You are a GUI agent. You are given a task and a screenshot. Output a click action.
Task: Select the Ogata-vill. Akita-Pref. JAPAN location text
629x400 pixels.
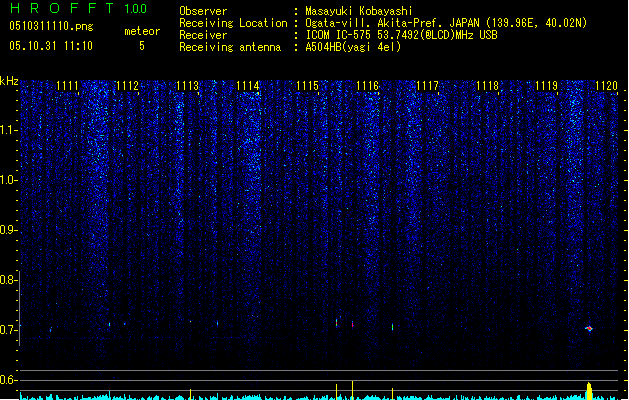(x=446, y=23)
